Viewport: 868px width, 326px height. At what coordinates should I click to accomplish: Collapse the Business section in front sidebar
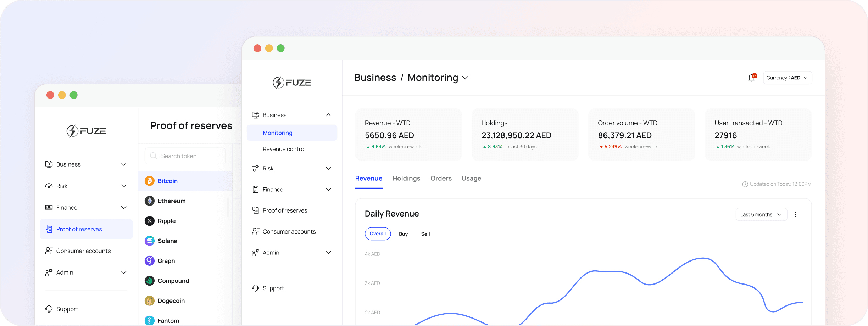click(x=328, y=115)
